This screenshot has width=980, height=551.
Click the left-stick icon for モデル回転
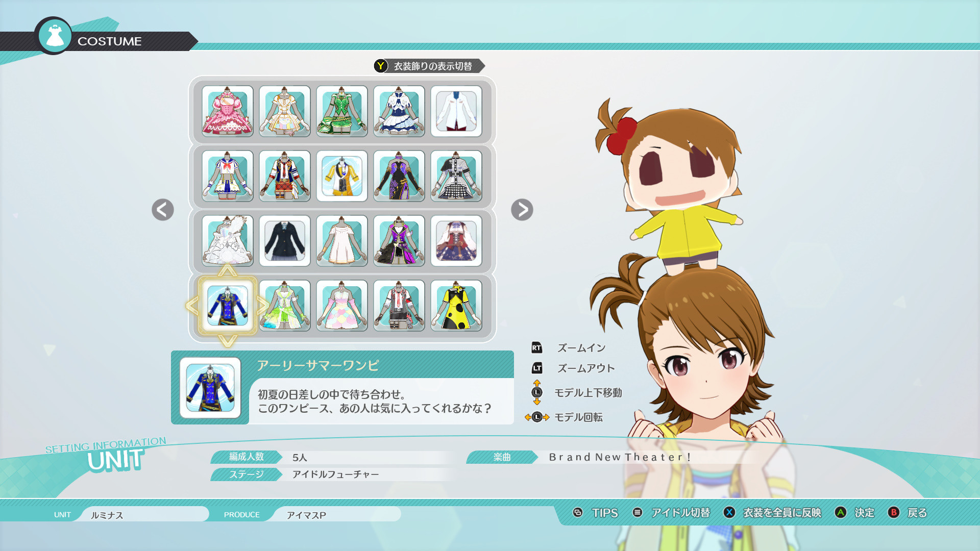536,417
